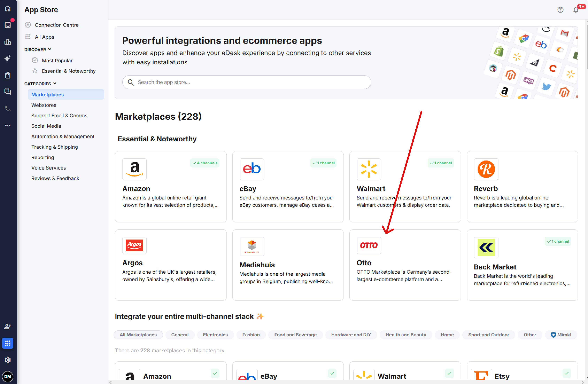Click the app store search field

(x=247, y=82)
